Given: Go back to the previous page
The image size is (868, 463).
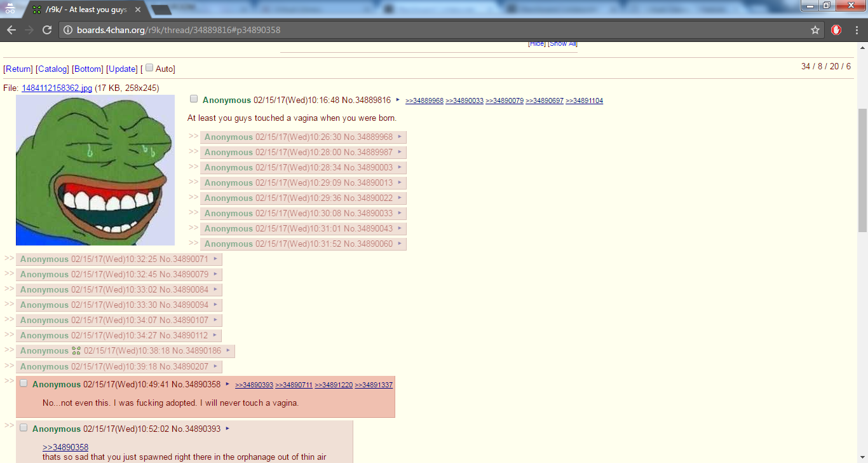Looking at the screenshot, I should (x=11, y=30).
